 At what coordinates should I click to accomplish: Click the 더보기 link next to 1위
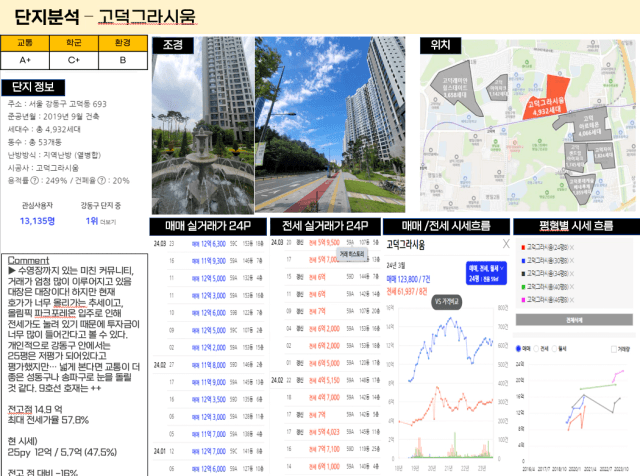click(x=108, y=222)
